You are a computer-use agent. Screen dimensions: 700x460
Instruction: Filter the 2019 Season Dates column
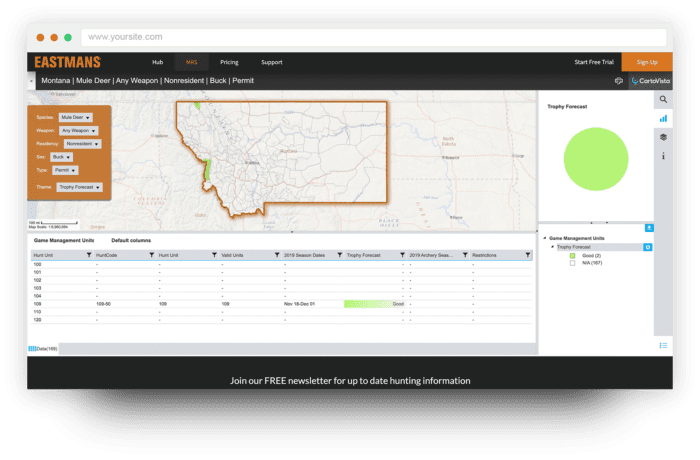(x=340, y=255)
